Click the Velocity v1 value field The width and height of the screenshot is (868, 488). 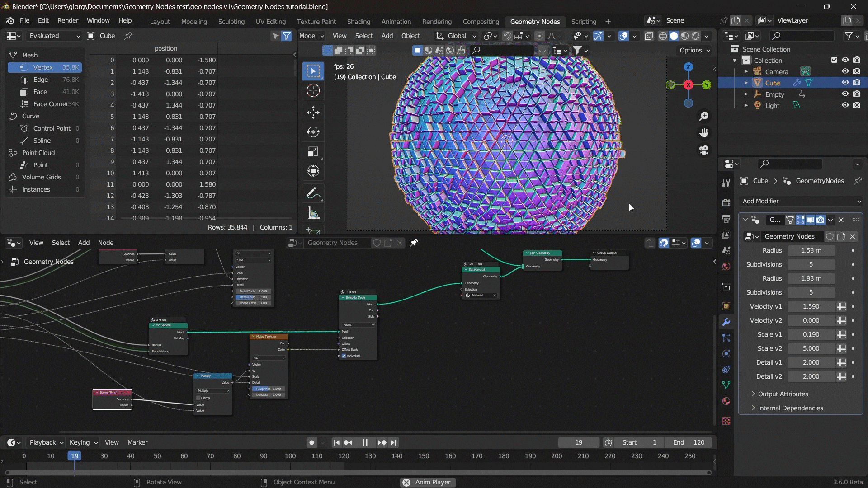point(811,306)
